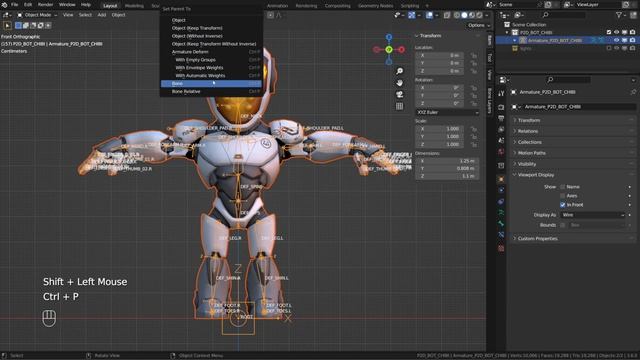The image size is (640, 360).
Task: Toggle the P2D_BOT_CHIBI collection exclude checkbox
Action: point(609,32)
